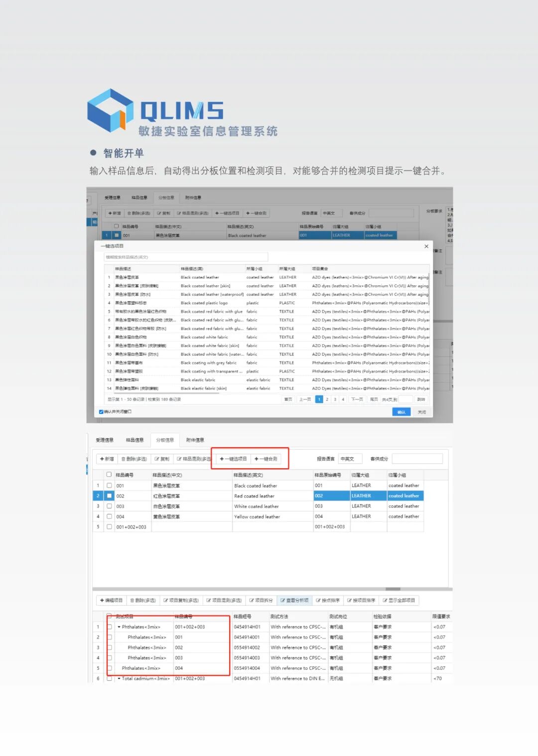This screenshot has height=756, width=538.
Task: Click the blue 确认 button in dialog
Action: [x=402, y=412]
